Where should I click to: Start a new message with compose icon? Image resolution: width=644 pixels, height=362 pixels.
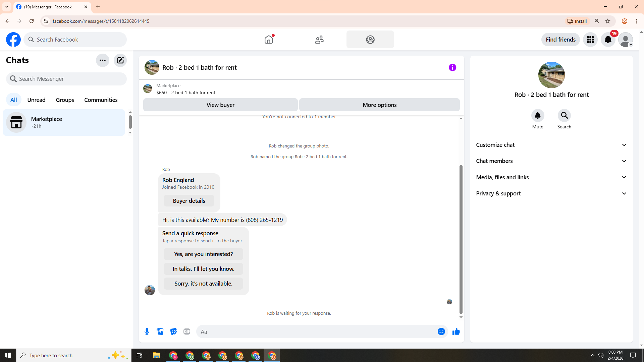click(120, 60)
